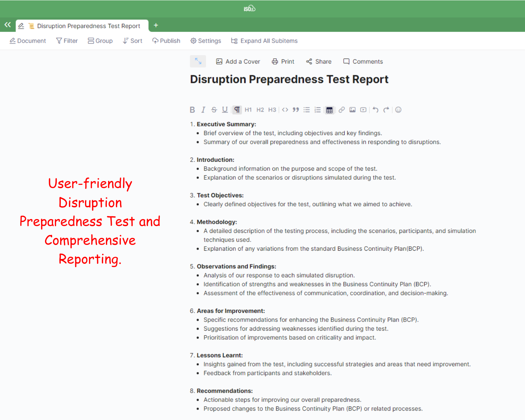Collapse sidebar with double chevron
This screenshot has width=525, height=420.
click(x=7, y=25)
